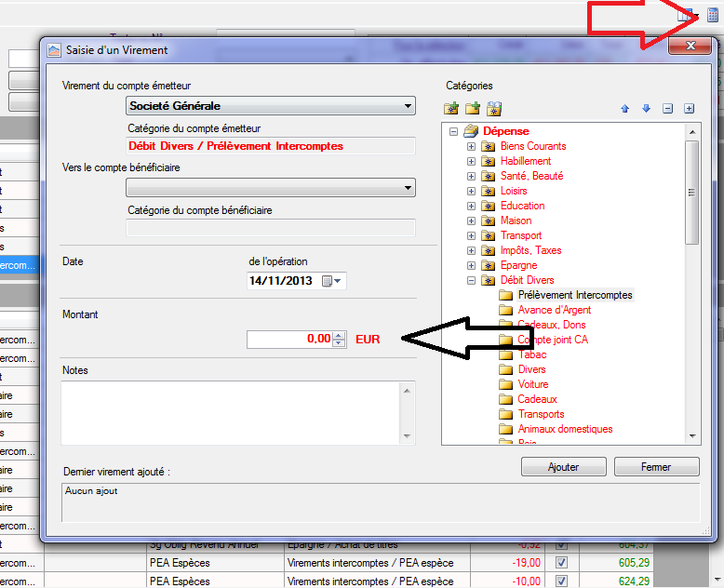724x588 pixels.
Task: Click inside the Notes text area
Action: click(x=231, y=412)
